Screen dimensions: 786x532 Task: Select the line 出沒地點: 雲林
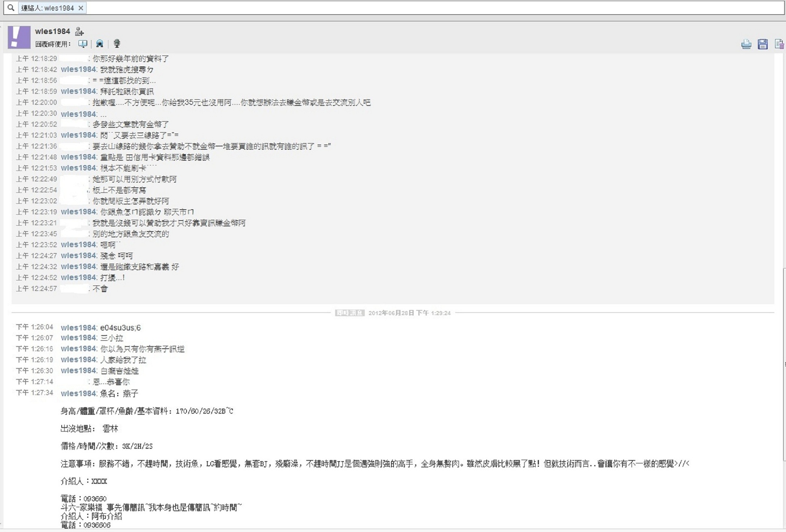pyautogui.click(x=89, y=429)
